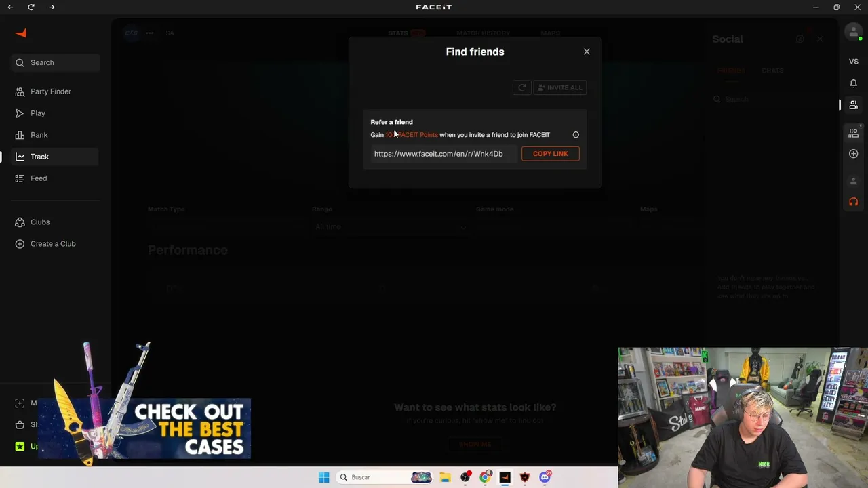Click the green upgrade star icon

[20, 446]
